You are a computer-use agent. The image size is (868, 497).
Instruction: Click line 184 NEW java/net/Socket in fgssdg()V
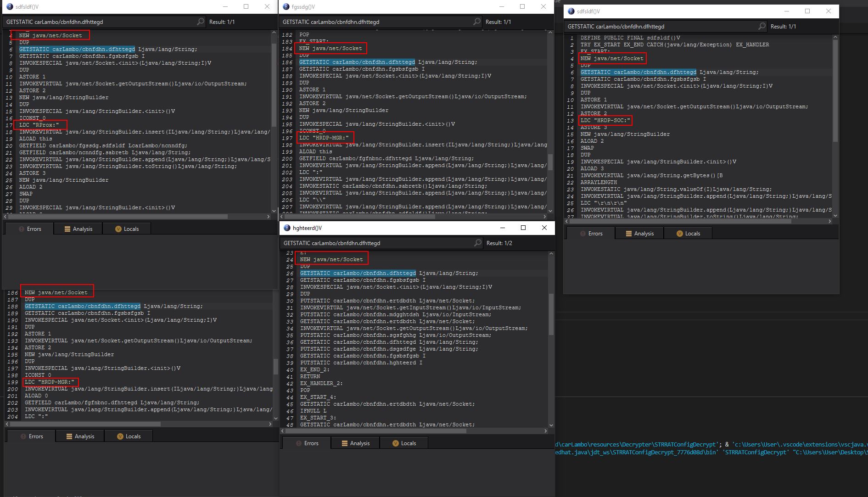click(330, 48)
